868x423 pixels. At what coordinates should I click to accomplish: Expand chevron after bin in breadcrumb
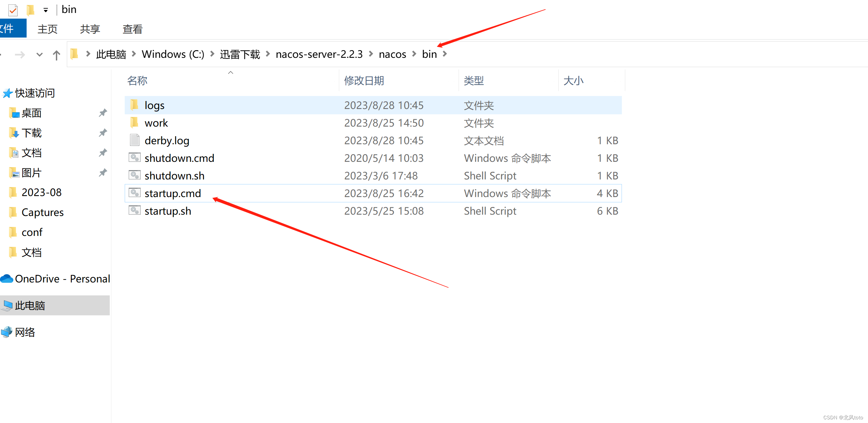click(x=445, y=54)
